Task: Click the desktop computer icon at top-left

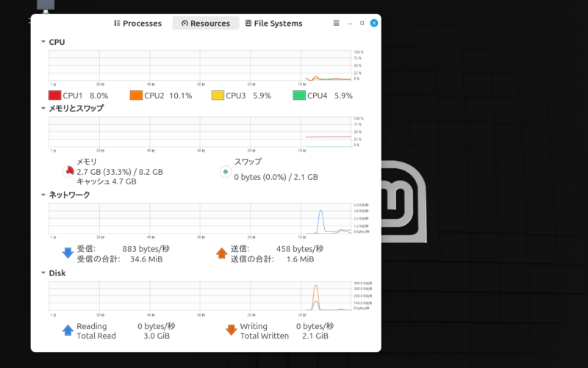Action: click(45, 6)
